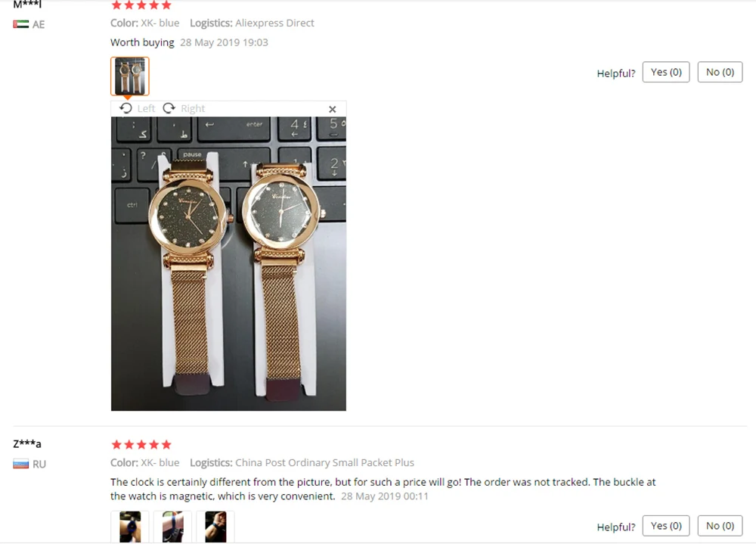Click the "Left" rotate label
This screenshot has width=756, height=544.
[x=146, y=109]
